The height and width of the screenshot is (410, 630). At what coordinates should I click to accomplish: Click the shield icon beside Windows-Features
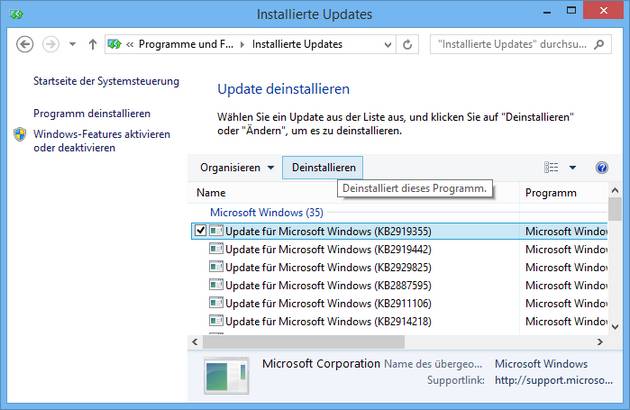(20, 134)
